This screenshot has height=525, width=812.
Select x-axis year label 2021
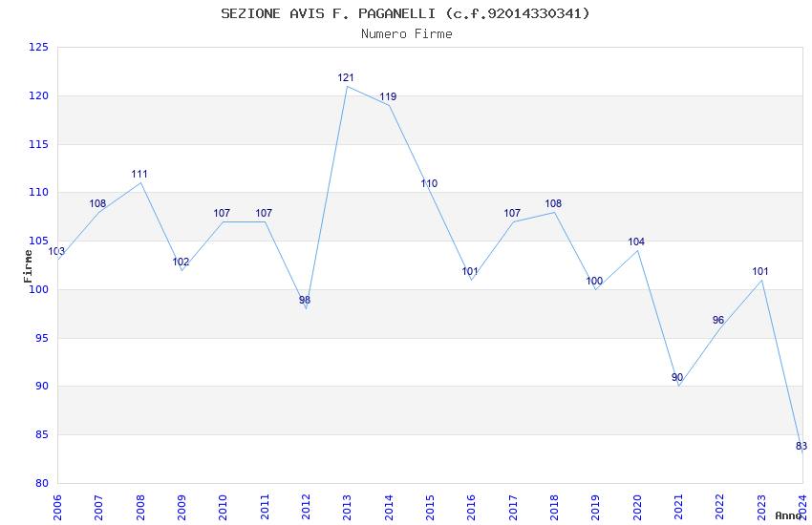(679, 507)
